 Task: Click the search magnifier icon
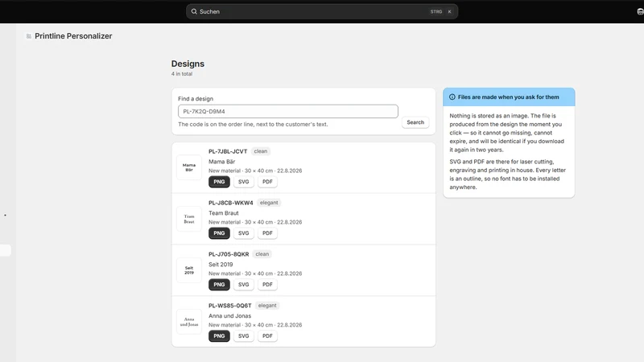pos(194,11)
